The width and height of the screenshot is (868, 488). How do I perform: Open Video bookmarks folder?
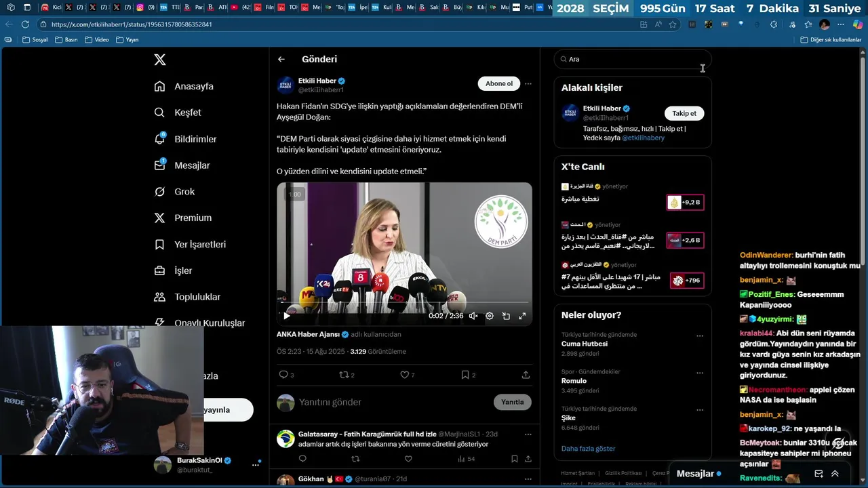pyautogui.click(x=96, y=40)
